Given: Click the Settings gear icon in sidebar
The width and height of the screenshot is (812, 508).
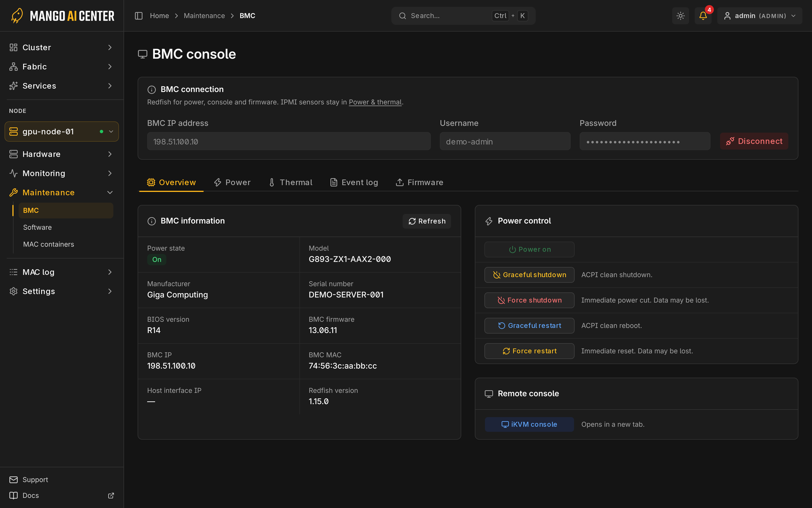Looking at the screenshot, I should coord(13,291).
